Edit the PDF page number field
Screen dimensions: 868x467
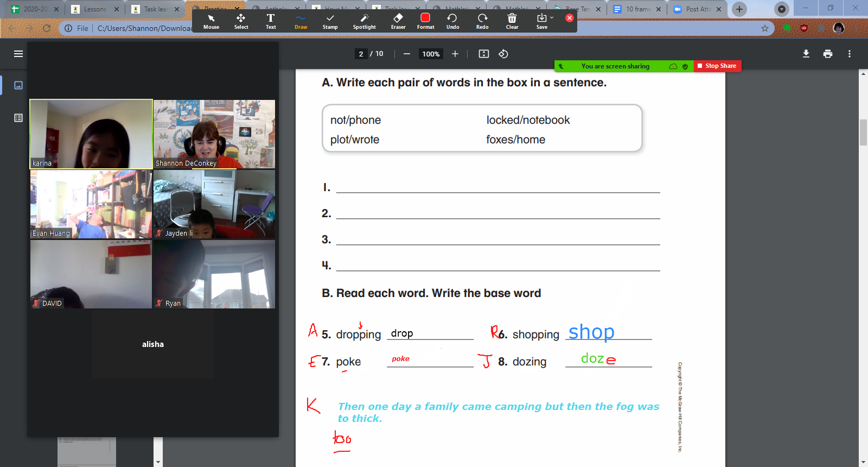[361, 54]
